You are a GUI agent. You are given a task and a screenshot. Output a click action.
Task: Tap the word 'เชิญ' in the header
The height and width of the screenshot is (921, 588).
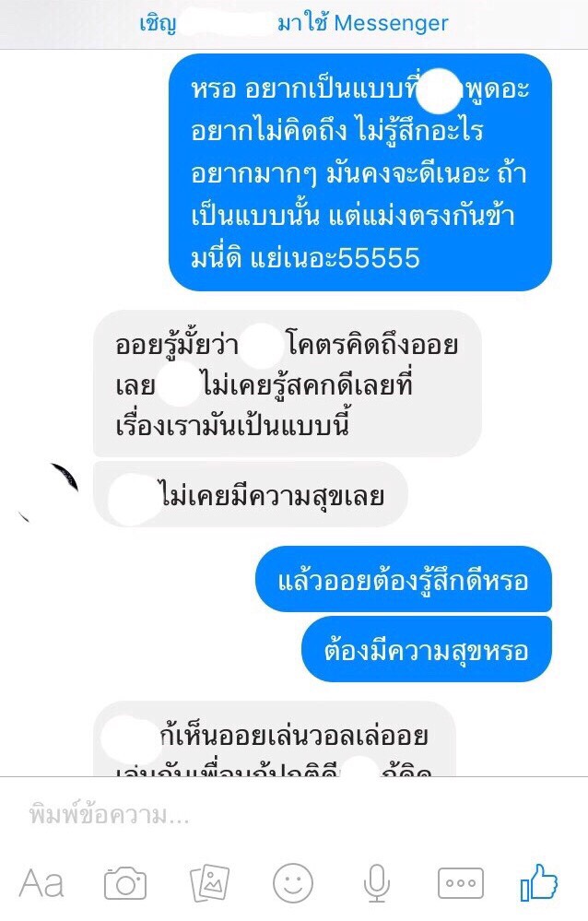158,25
